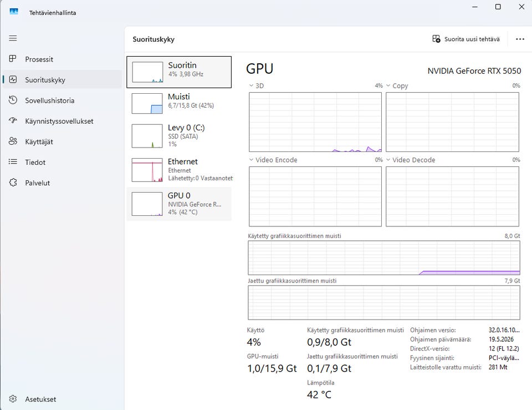Minimize the Tehtävienhallinta window
Screen dimensions: 532x410
pos(475,7)
